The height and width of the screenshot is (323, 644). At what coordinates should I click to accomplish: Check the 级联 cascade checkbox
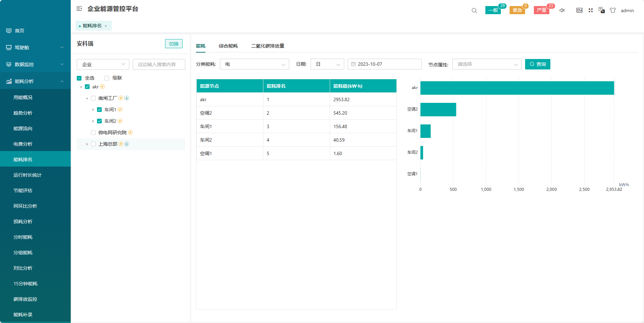click(x=107, y=78)
